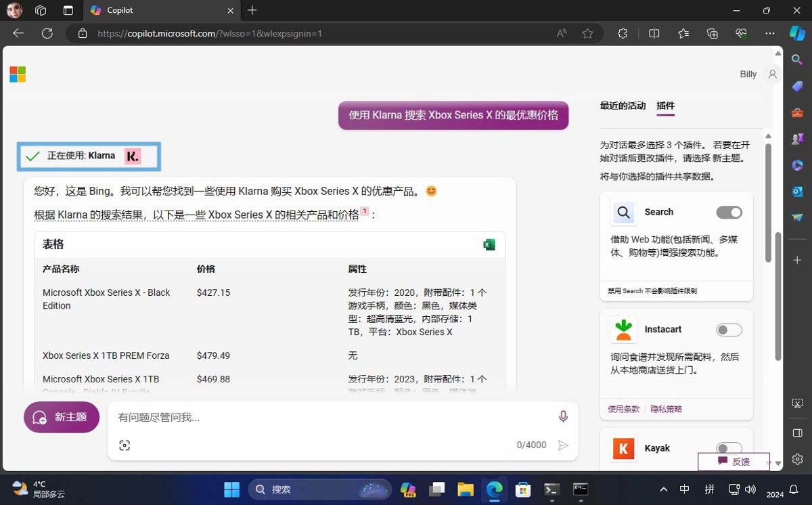This screenshot has width=812, height=505.
Task: Open the Copilot sidebar icon
Action: [797, 33]
